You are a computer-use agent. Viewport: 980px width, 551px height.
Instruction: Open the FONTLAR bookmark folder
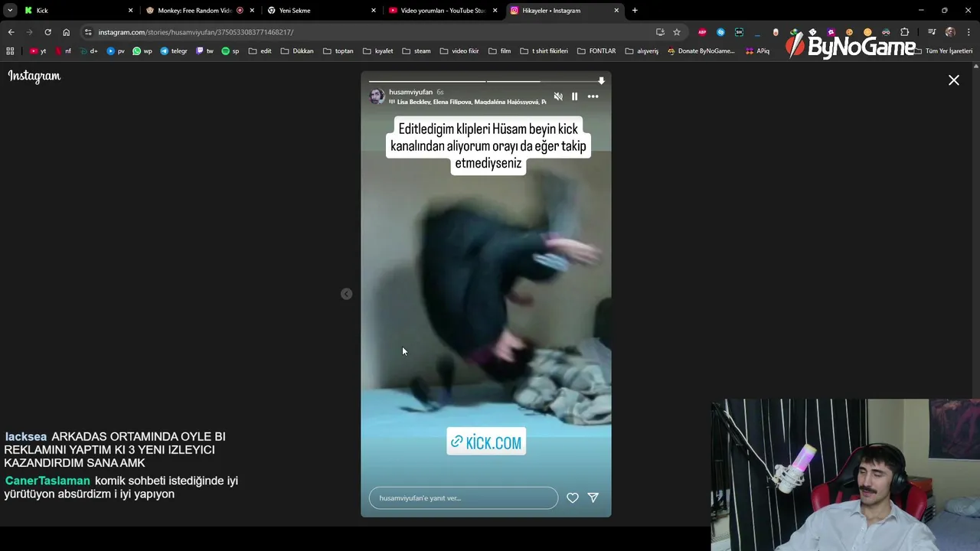click(596, 51)
